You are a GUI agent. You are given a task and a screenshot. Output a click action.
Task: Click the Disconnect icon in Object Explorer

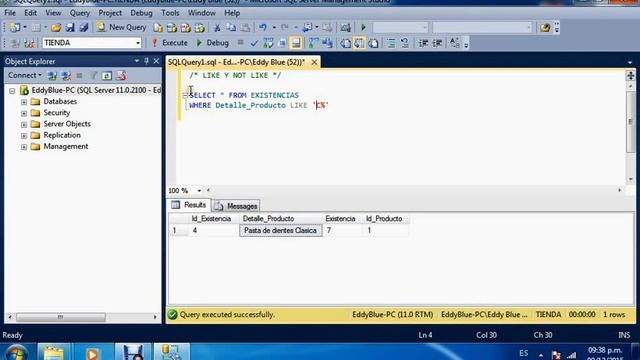point(66,76)
